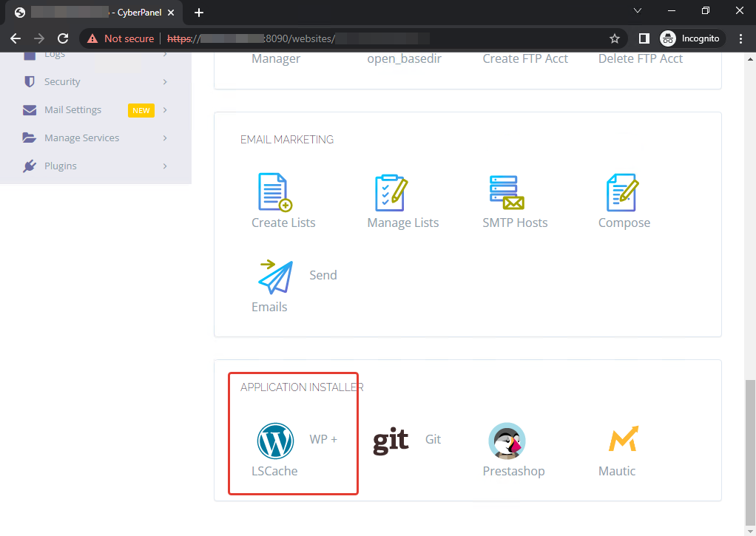Open the Compose document icon
Viewport: 756px width, 536px height.
click(622, 192)
